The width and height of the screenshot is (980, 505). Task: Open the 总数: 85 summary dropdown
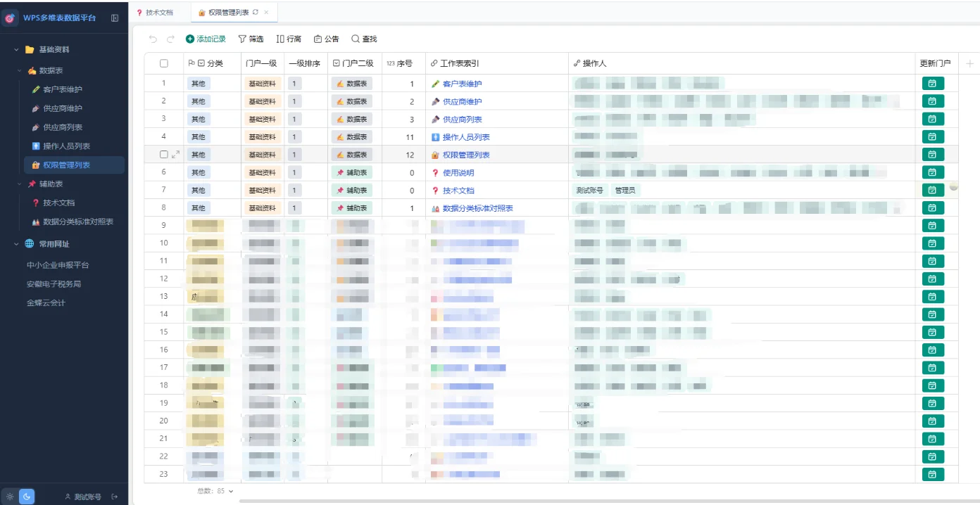[x=215, y=491]
